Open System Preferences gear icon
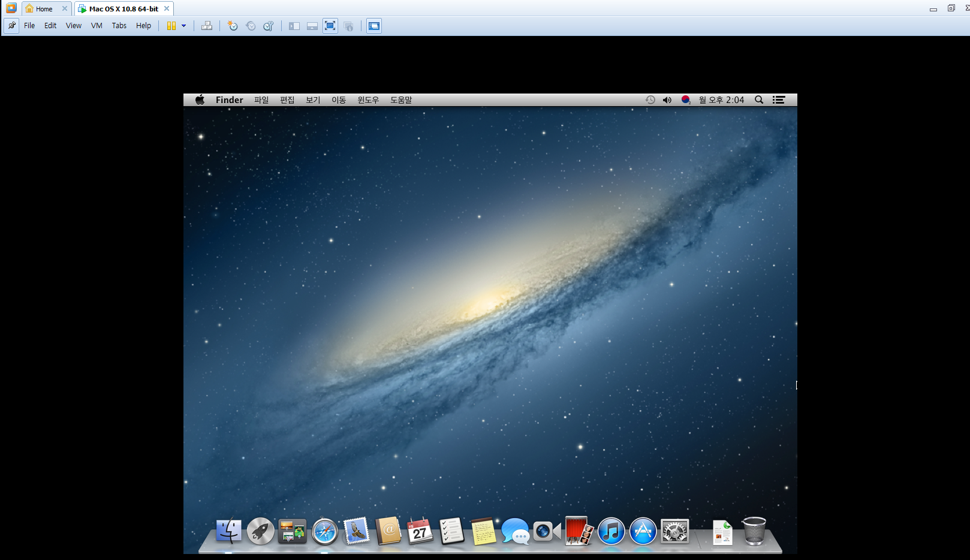Screen dimensions: 970x560 tap(675, 531)
